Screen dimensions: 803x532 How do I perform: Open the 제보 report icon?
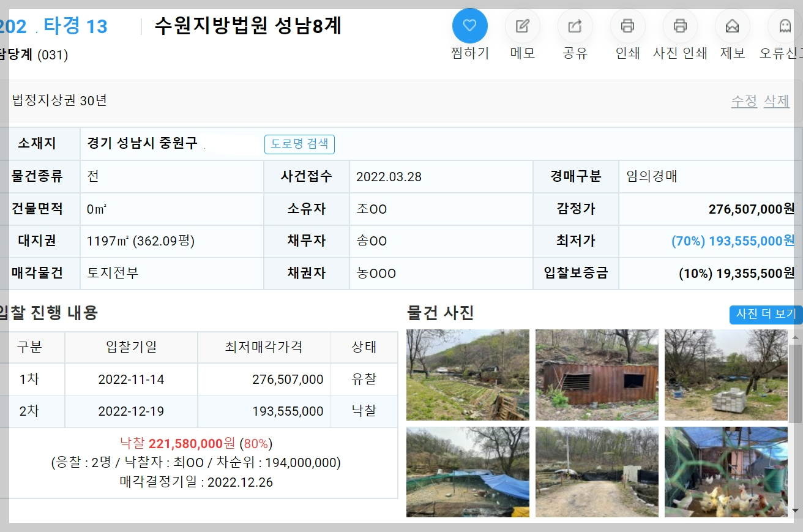click(x=733, y=26)
